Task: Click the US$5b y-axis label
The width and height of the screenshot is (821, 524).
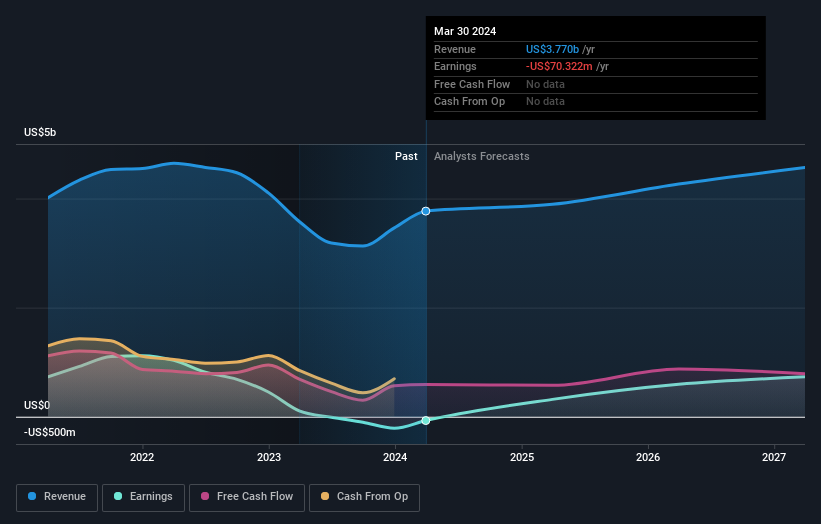Action: pyautogui.click(x=40, y=132)
